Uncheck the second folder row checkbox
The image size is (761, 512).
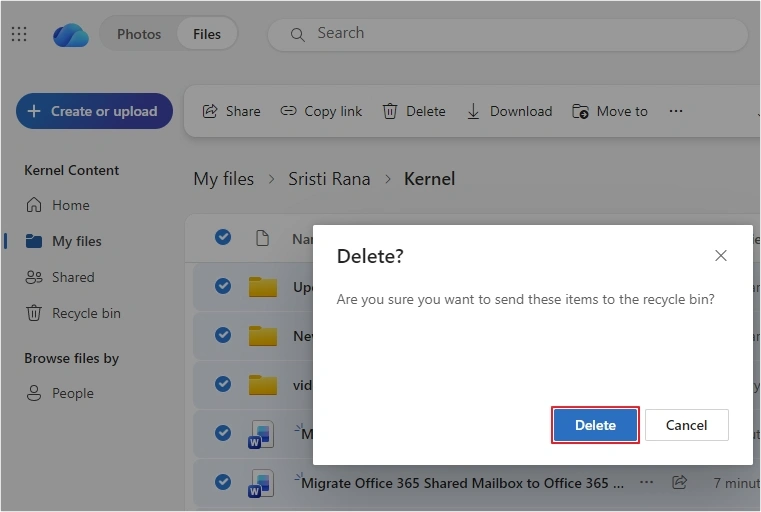pos(223,335)
